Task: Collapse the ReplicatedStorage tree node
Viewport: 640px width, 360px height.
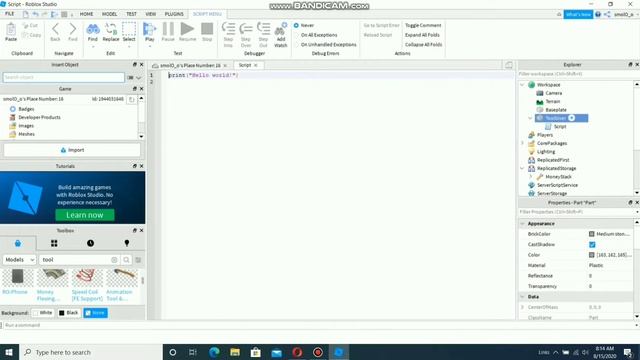Action: [522, 168]
